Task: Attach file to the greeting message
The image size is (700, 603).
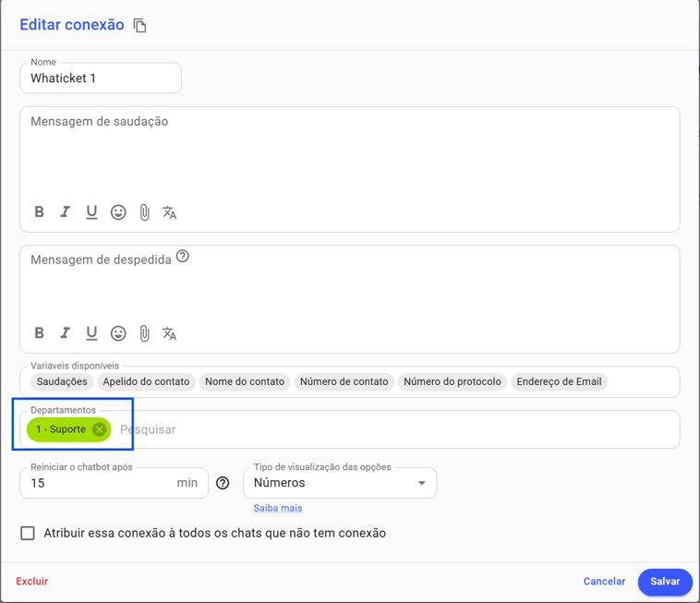Action: coord(144,212)
